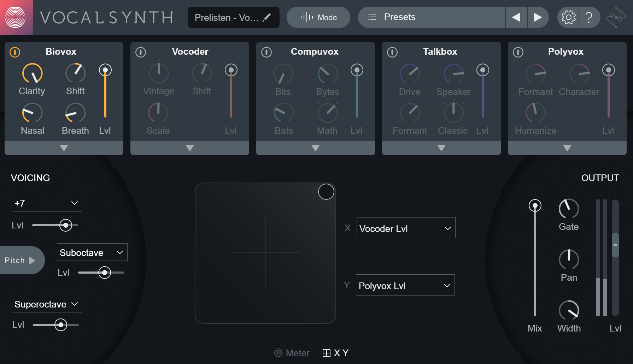The height and width of the screenshot is (364, 633).
Task: Click the Polyvox Humanize knob
Action: pos(536,113)
